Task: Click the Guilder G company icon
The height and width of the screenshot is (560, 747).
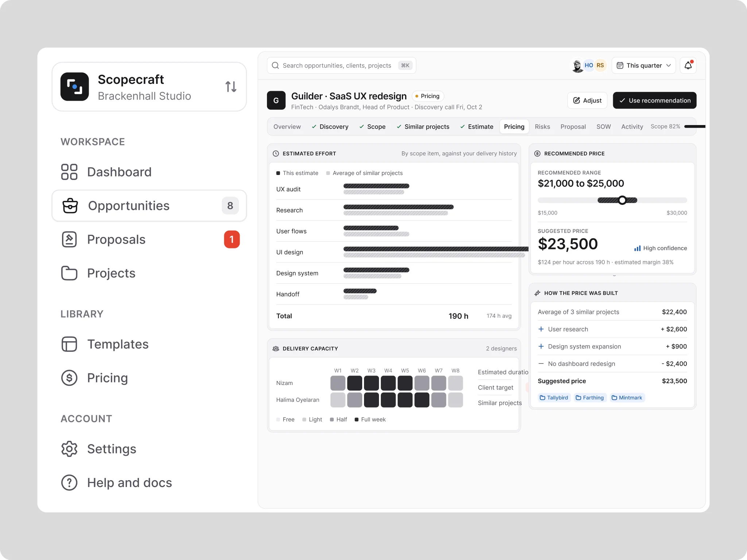Action: click(x=276, y=100)
